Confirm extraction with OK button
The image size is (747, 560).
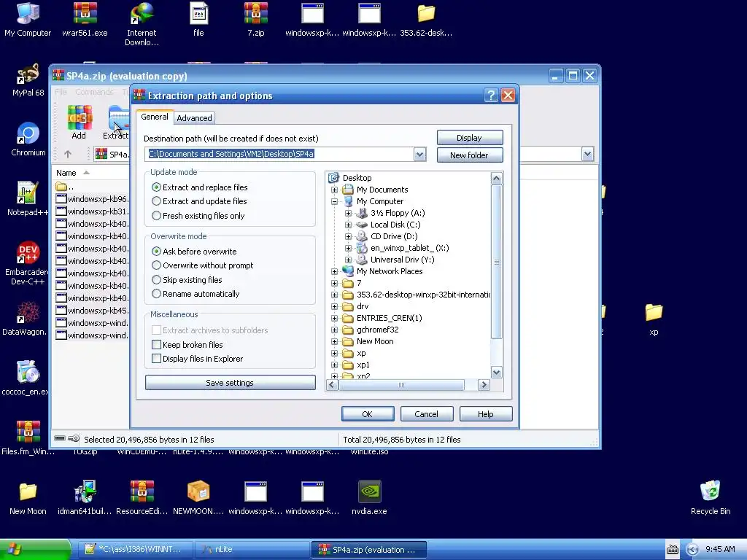pos(368,414)
